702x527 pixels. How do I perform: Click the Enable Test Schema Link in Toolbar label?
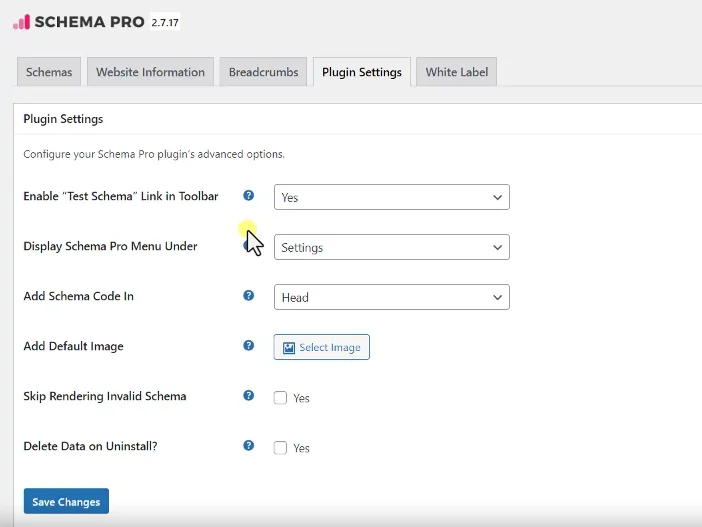(121, 196)
